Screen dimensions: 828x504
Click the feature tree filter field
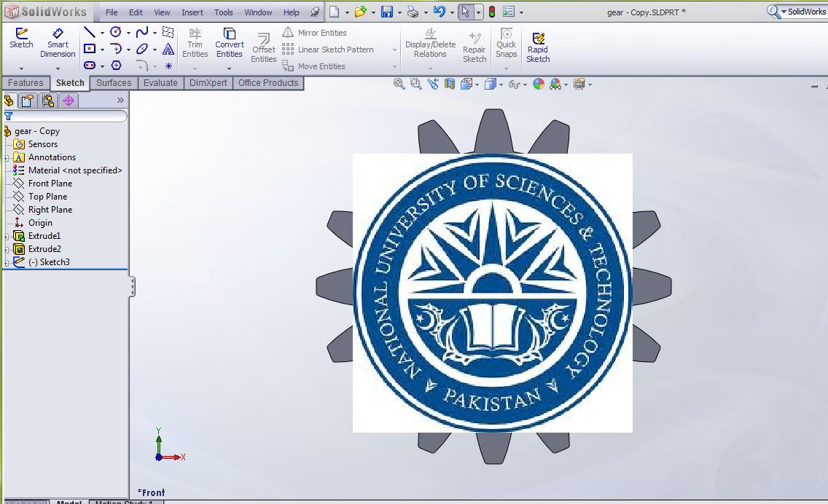point(66,116)
